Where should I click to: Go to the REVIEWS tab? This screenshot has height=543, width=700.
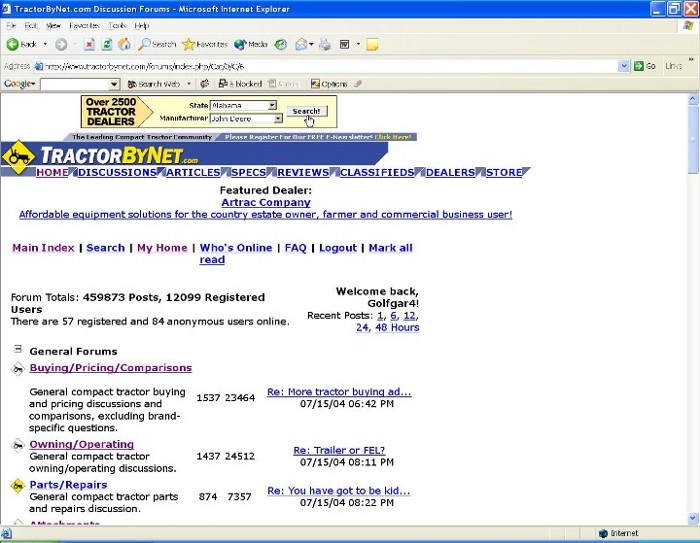pyautogui.click(x=303, y=172)
